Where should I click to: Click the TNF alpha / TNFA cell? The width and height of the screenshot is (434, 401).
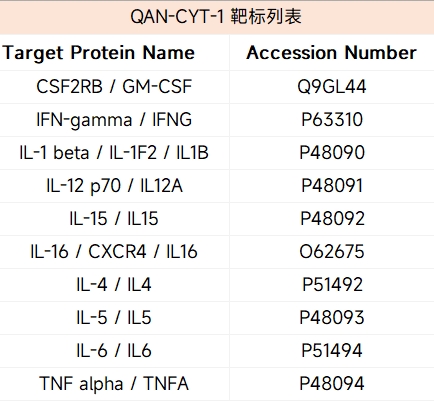pyautogui.click(x=114, y=384)
